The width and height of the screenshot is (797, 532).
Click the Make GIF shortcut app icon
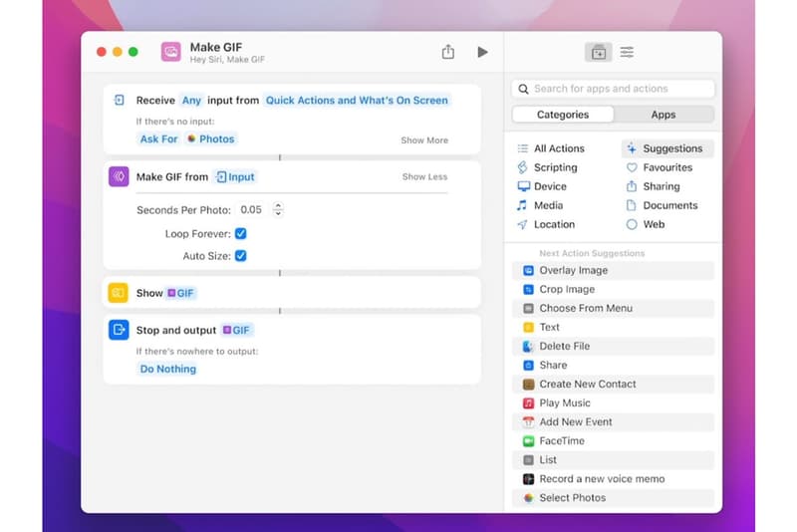(171, 52)
